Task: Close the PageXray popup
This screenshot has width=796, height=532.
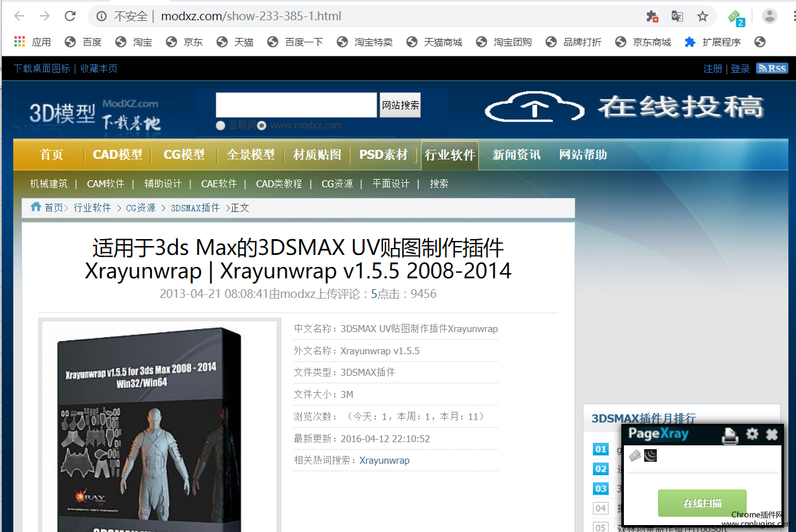Action: tap(772, 434)
